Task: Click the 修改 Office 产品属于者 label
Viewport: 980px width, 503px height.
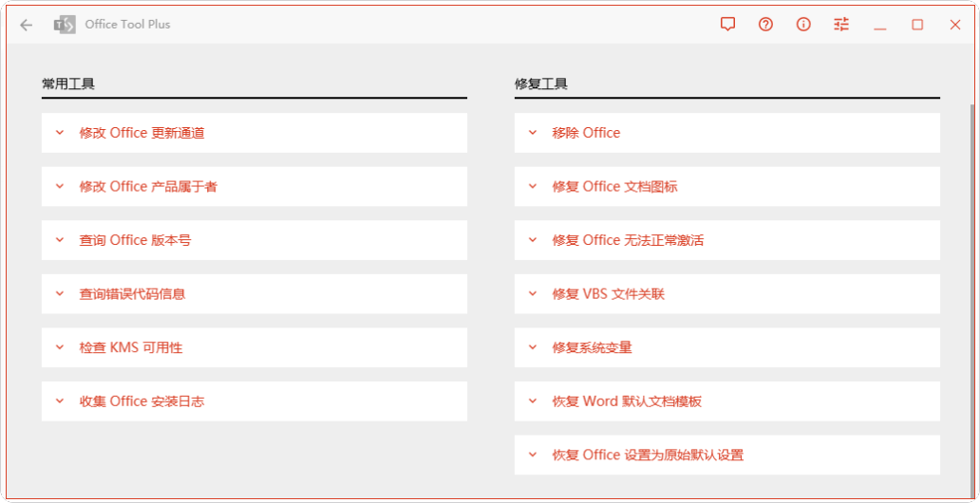Action: (148, 187)
